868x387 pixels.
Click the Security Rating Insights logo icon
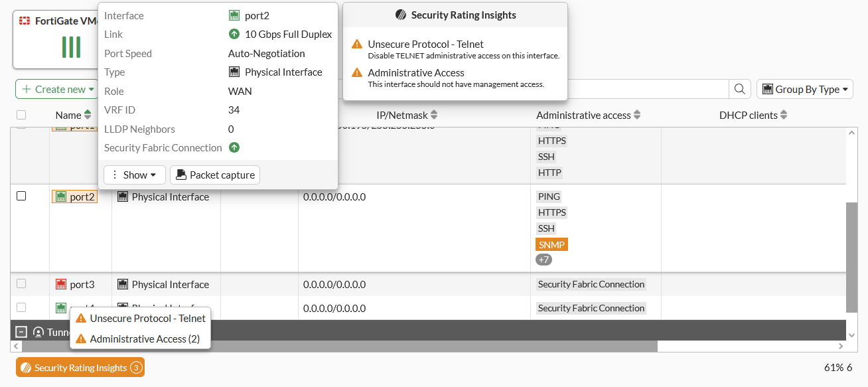tap(400, 15)
